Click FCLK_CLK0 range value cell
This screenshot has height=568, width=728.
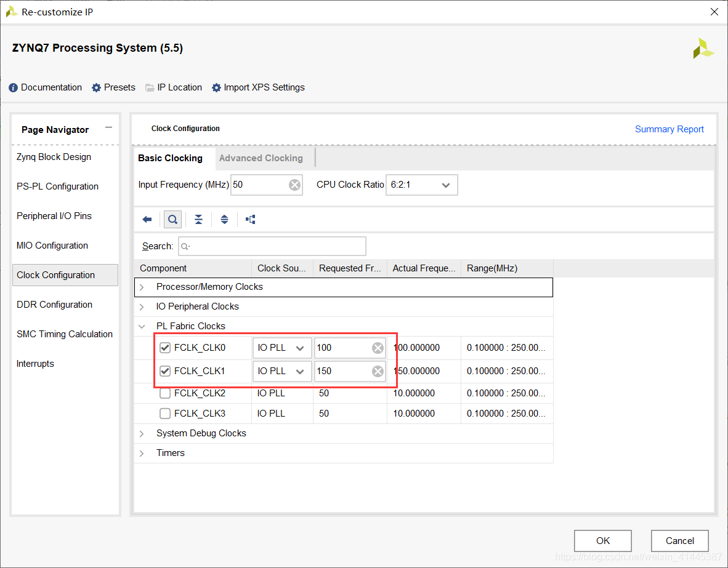pos(507,348)
